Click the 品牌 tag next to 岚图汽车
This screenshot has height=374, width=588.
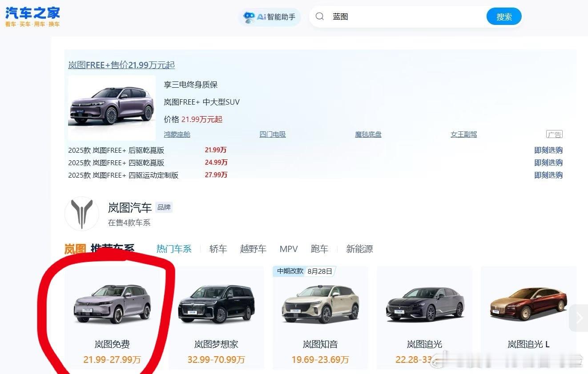(x=164, y=207)
